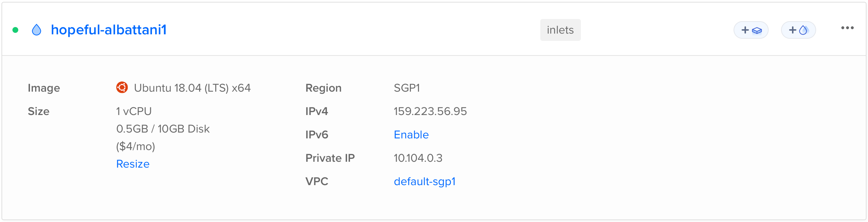The height and width of the screenshot is (222, 868).
Task: Toggle the inlets tag filter
Action: click(560, 30)
